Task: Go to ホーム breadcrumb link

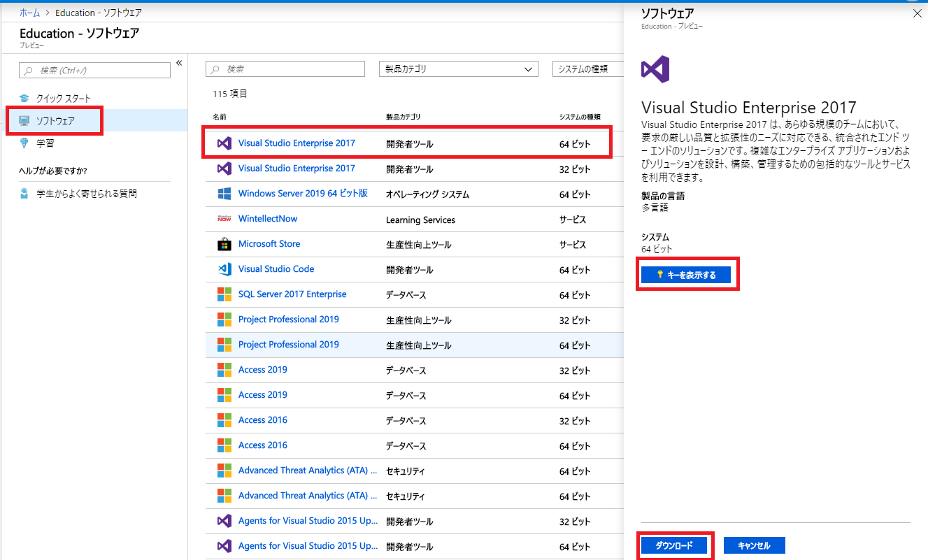Action: (x=29, y=13)
